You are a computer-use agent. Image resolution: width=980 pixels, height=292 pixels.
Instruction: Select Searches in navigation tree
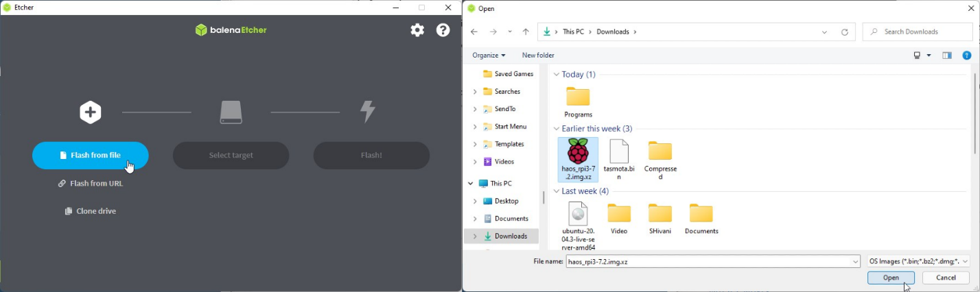coord(502,92)
